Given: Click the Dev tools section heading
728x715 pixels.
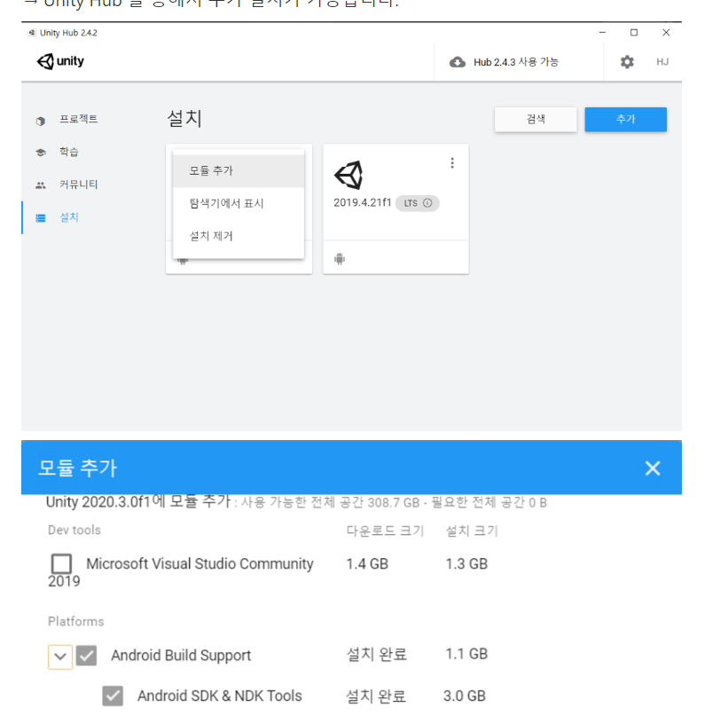Looking at the screenshot, I should (74, 530).
